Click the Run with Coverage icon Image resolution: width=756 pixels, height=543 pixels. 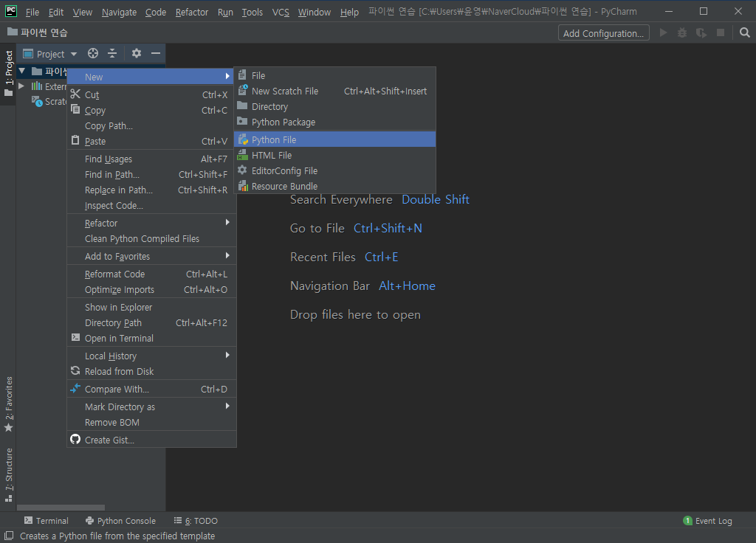tap(701, 32)
